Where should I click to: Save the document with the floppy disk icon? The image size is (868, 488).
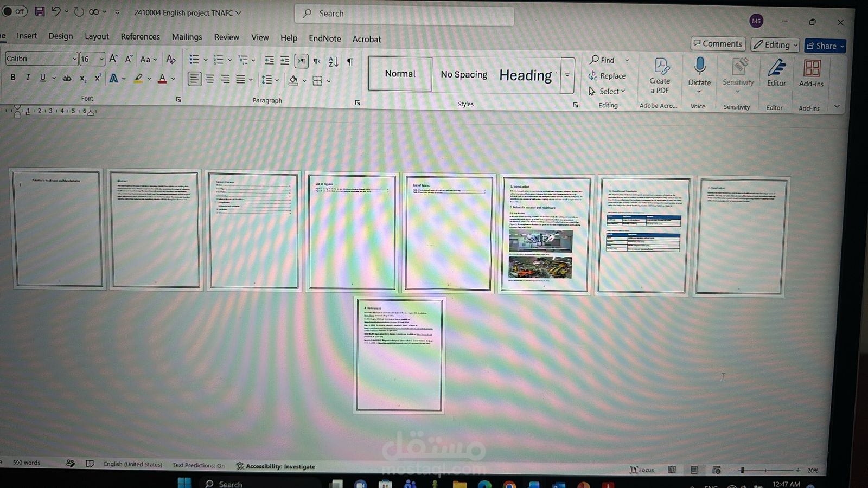(40, 11)
